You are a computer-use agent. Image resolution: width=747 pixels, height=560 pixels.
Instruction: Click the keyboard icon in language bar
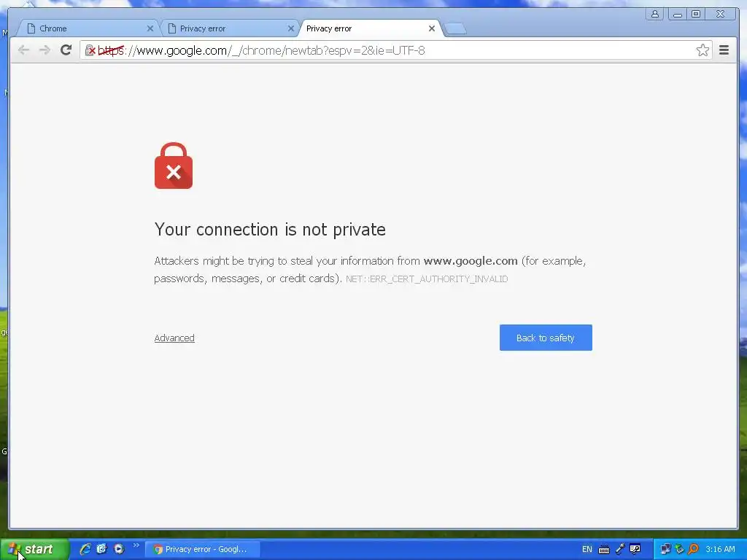point(603,550)
